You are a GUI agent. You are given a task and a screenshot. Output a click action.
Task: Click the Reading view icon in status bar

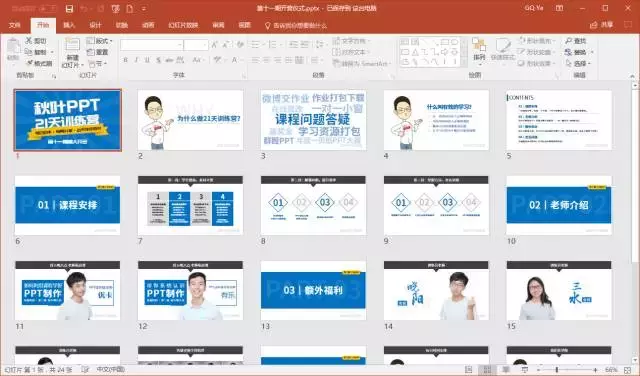(x=506, y=370)
